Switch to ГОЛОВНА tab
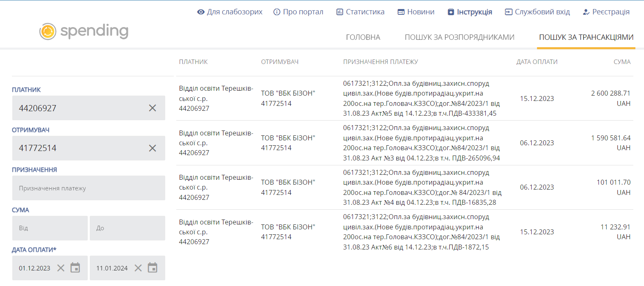The height and width of the screenshot is (286, 644). (x=363, y=37)
